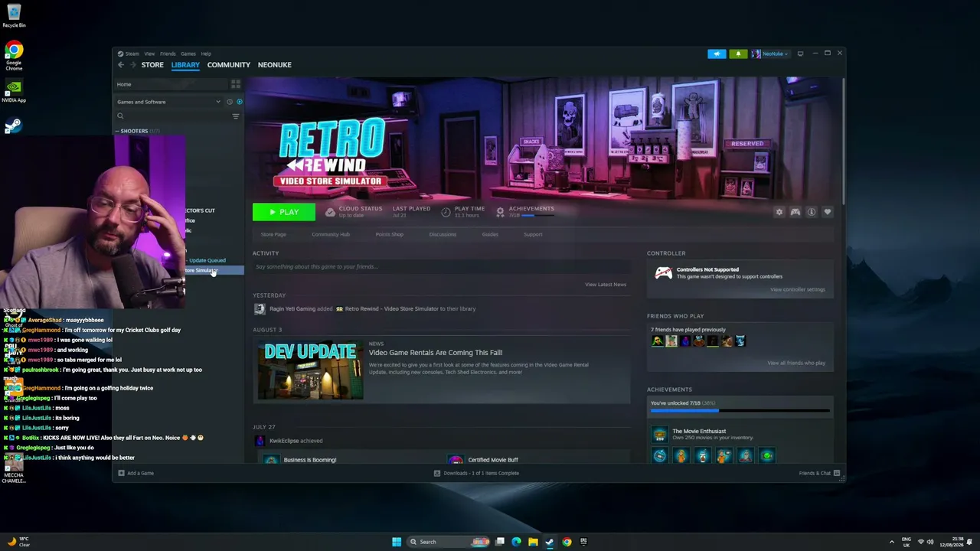Image resolution: width=980 pixels, height=551 pixels.
Task: Open the Recycle Bin on the desktop
Action: pyautogui.click(x=14, y=15)
